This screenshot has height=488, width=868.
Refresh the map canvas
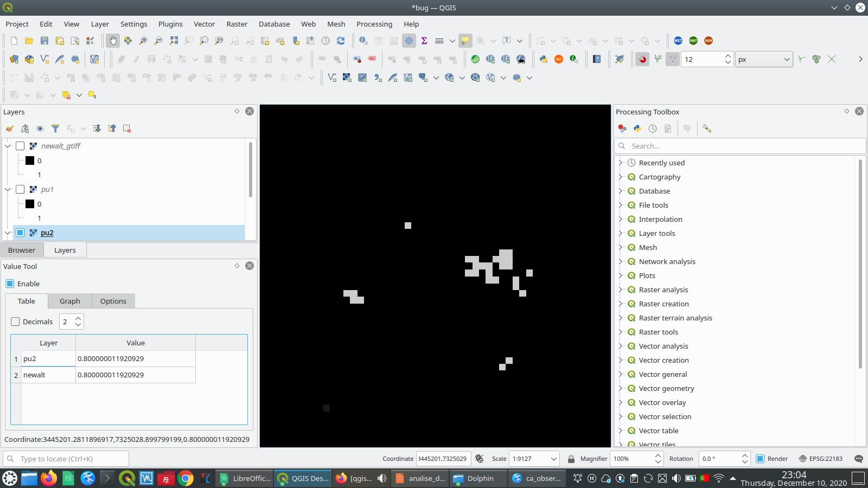[341, 41]
